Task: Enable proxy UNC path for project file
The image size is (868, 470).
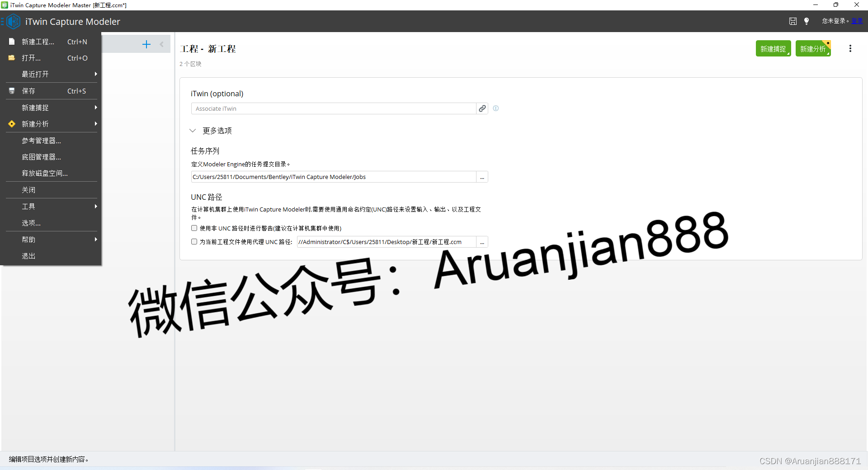Action: [x=194, y=242]
